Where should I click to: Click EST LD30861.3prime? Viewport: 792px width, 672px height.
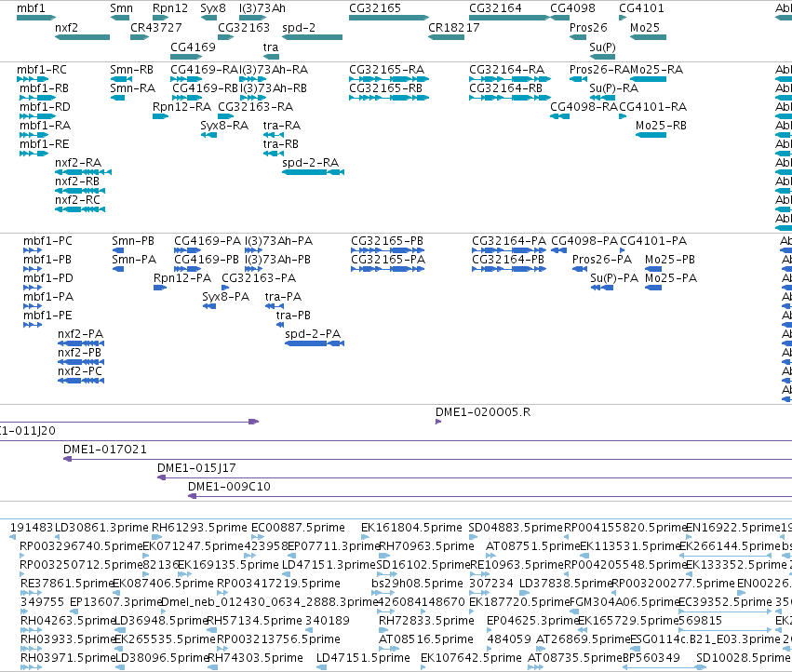pyautogui.click(x=101, y=528)
